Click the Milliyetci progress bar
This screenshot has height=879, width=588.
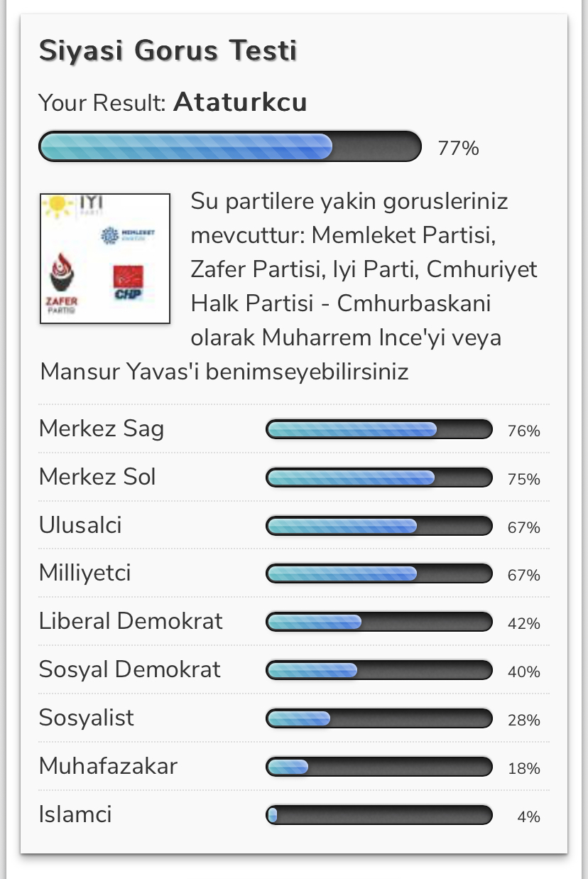(x=379, y=573)
